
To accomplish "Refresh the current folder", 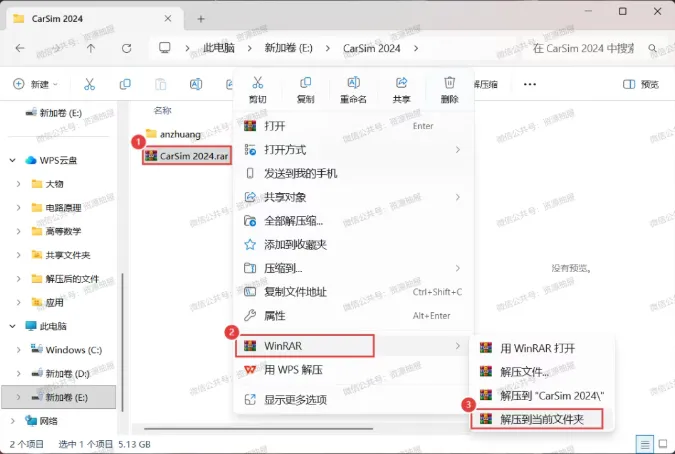I will pos(126,48).
